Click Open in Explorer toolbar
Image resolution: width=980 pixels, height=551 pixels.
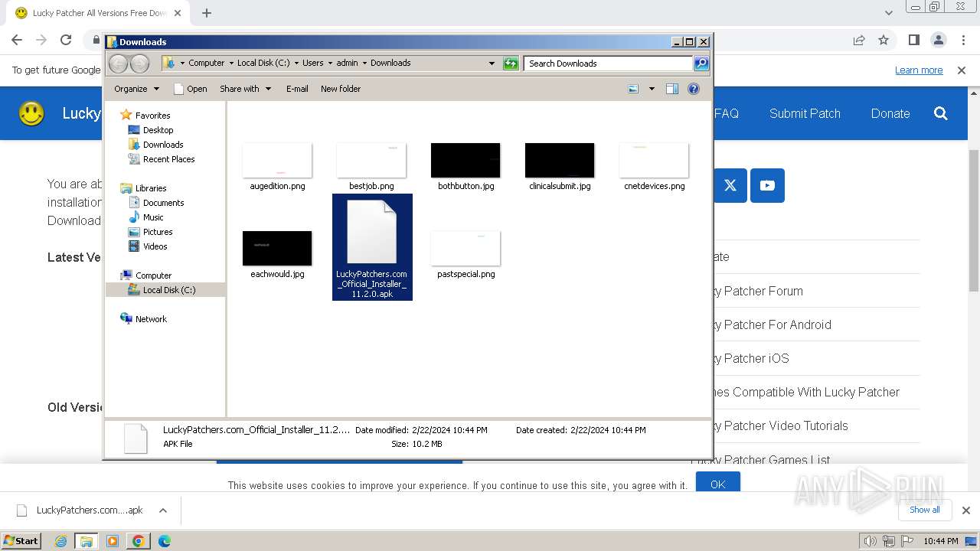click(x=191, y=89)
